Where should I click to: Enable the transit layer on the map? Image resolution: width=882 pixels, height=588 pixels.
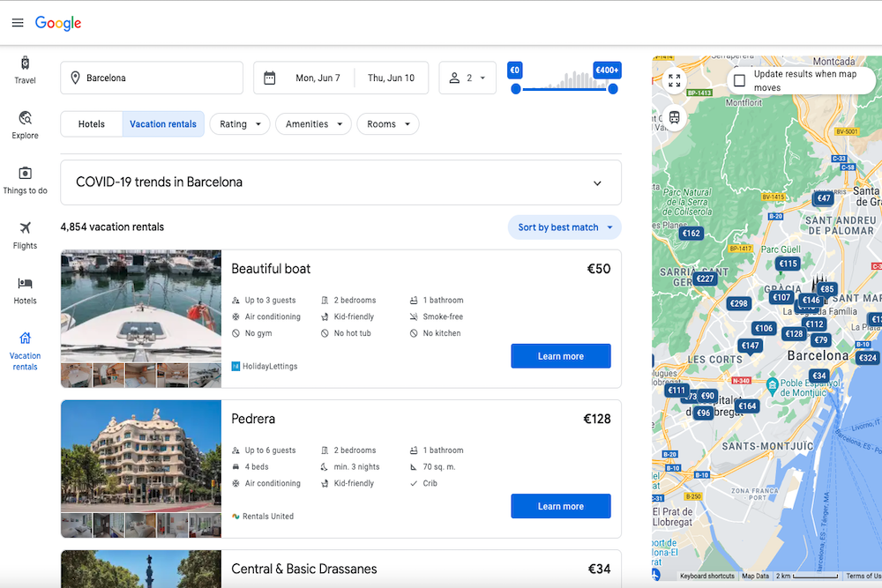pos(673,117)
